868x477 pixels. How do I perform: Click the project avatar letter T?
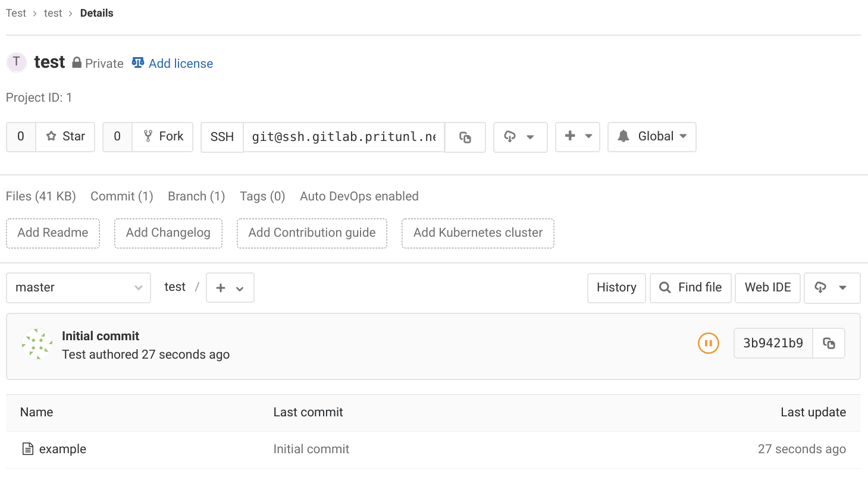[17, 62]
